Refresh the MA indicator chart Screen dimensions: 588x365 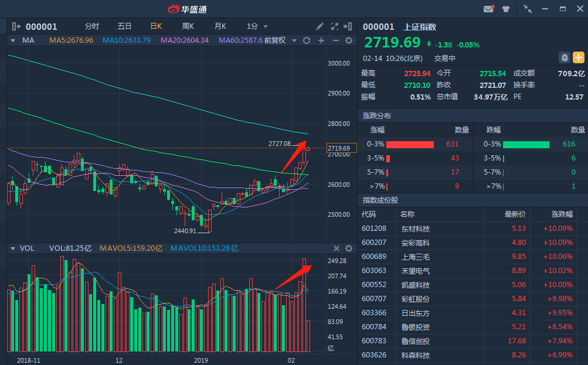[307, 40]
